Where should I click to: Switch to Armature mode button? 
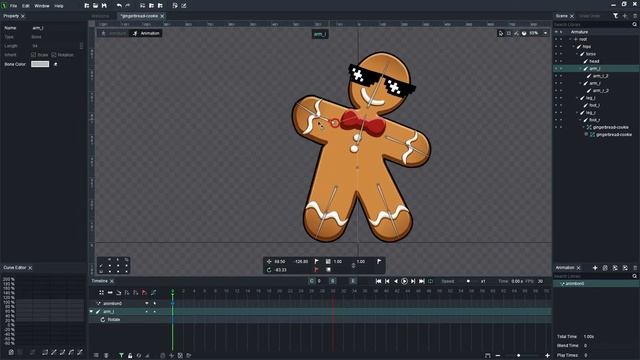113,33
